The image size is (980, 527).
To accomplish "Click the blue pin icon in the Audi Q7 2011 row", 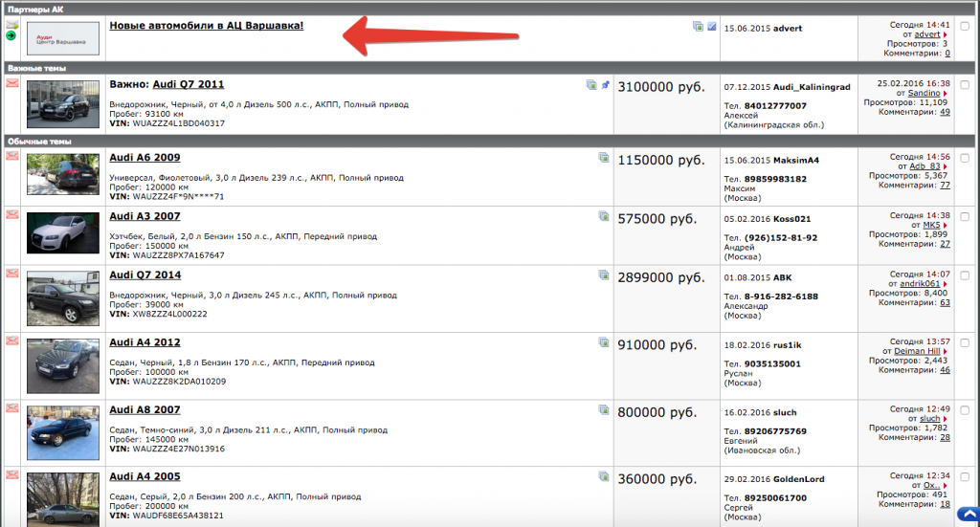I will [605, 85].
